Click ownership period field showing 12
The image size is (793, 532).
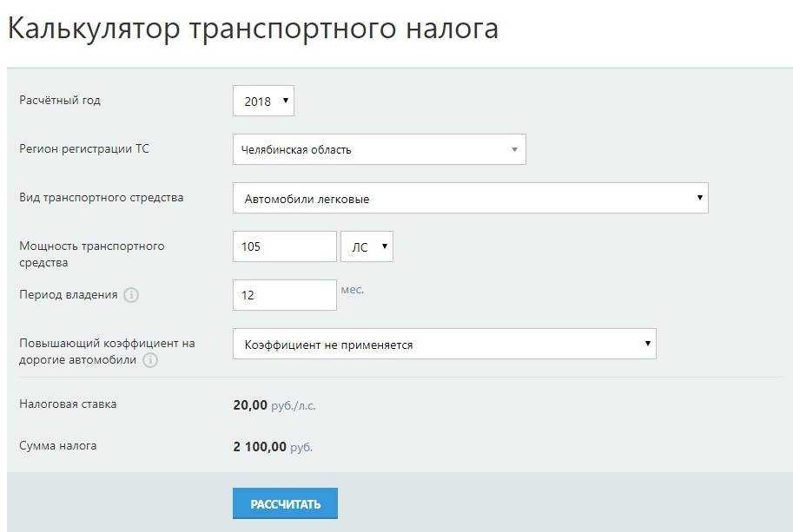coord(285,295)
